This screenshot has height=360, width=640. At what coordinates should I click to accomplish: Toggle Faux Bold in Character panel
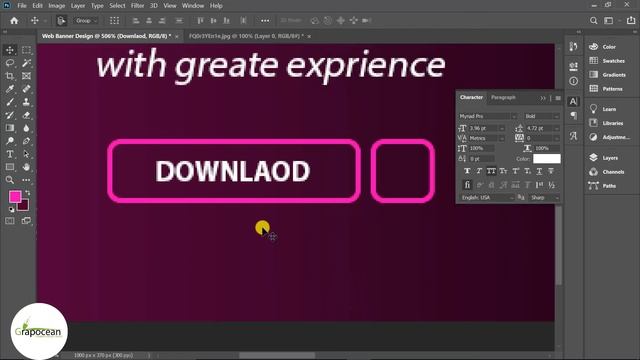tap(467, 171)
